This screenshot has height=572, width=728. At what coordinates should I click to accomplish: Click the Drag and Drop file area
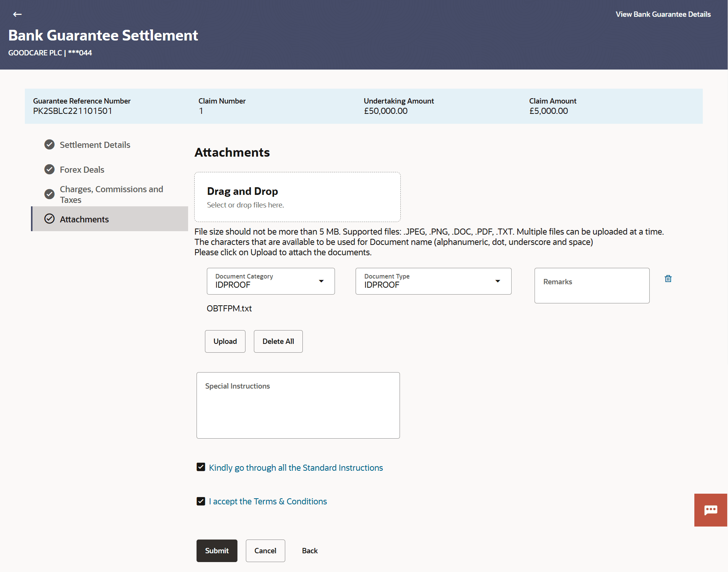[x=297, y=196]
